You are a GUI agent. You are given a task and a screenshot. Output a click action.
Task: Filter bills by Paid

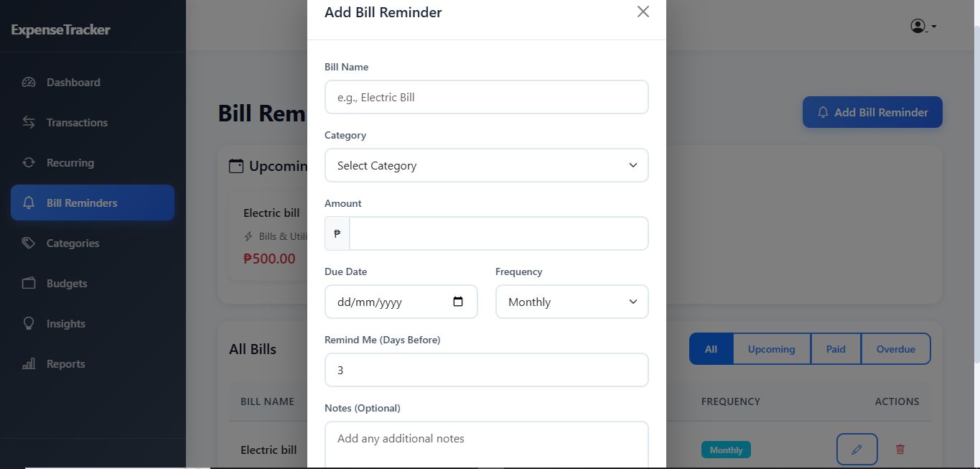pos(836,349)
